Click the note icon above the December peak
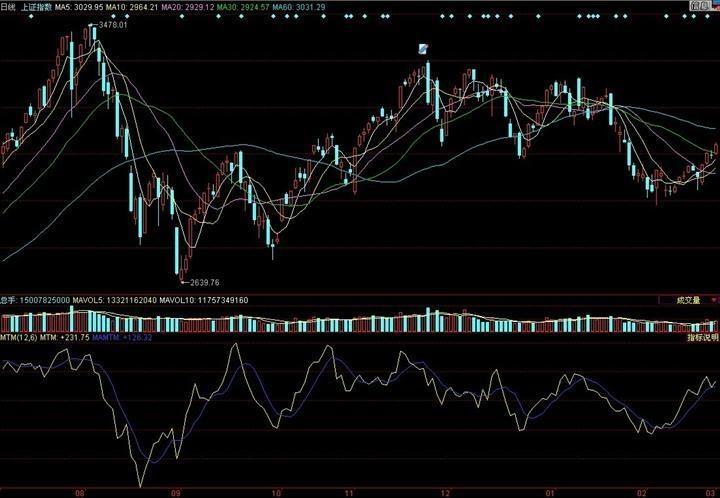Viewport: 720px width, 498px height. tap(424, 48)
